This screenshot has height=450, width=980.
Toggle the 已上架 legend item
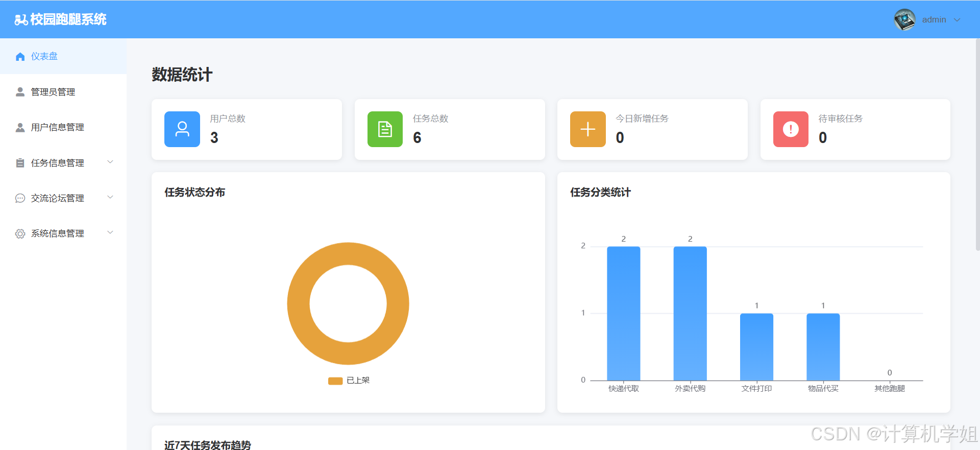coord(349,381)
